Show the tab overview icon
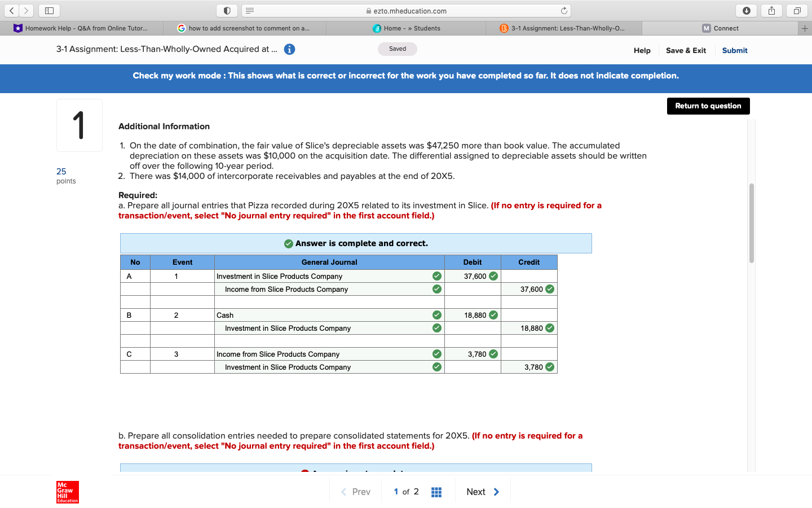The image size is (812, 508). coord(797,11)
